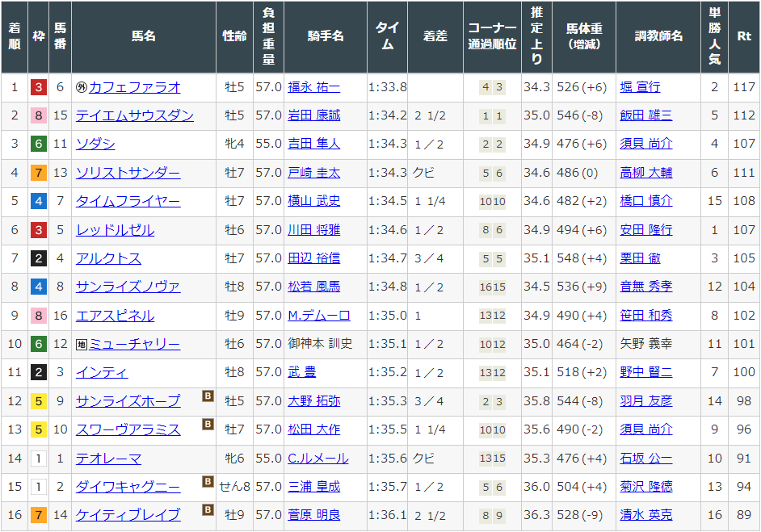Open jockey 戸崎 圭太 profile
The image size is (761, 532).
pyautogui.click(x=314, y=173)
